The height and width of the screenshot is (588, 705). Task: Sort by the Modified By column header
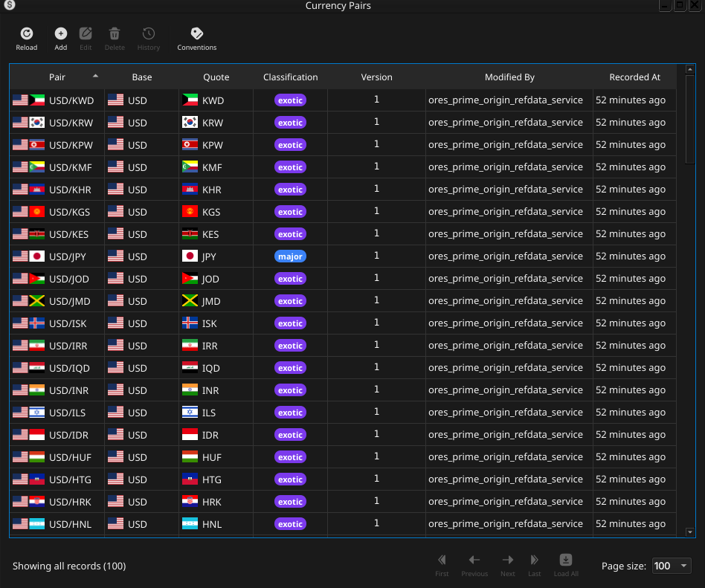(509, 77)
